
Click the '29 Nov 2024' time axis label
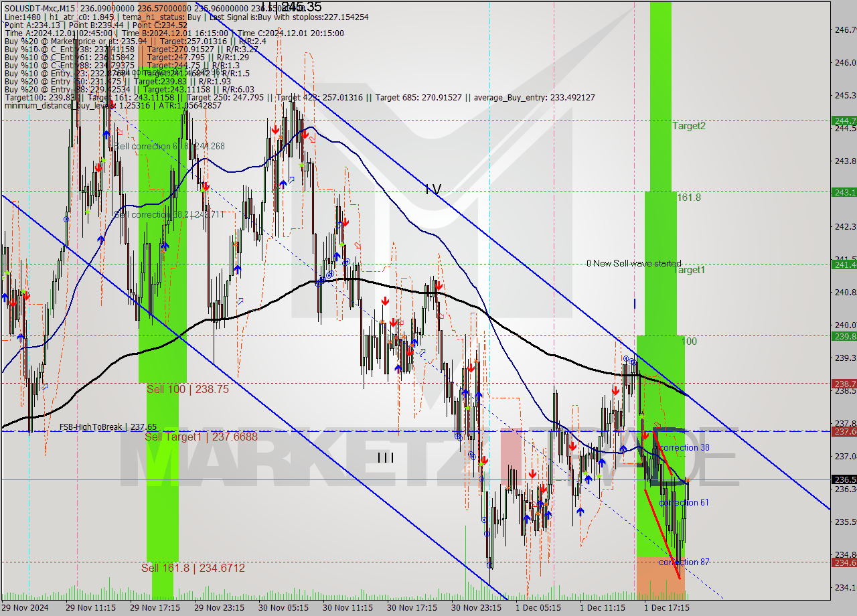tap(24, 608)
